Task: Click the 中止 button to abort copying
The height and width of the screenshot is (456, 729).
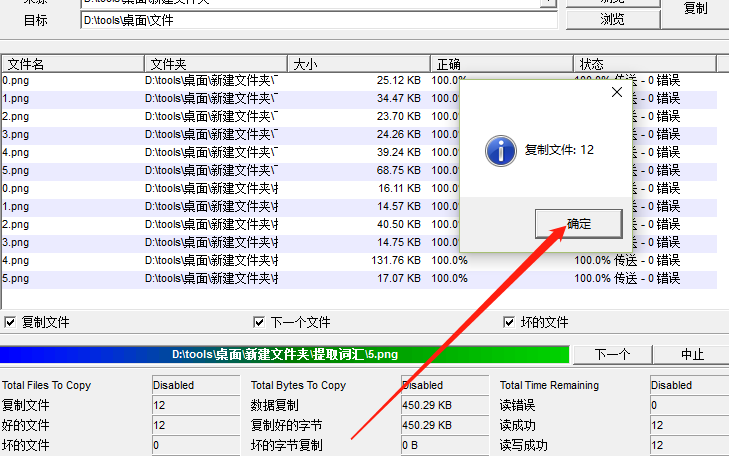Action: pyautogui.click(x=692, y=355)
